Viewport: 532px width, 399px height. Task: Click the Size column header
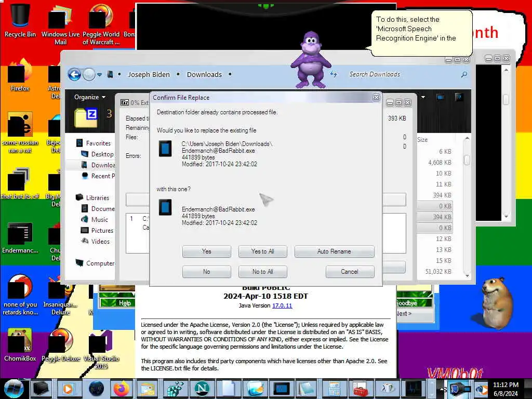pos(422,139)
